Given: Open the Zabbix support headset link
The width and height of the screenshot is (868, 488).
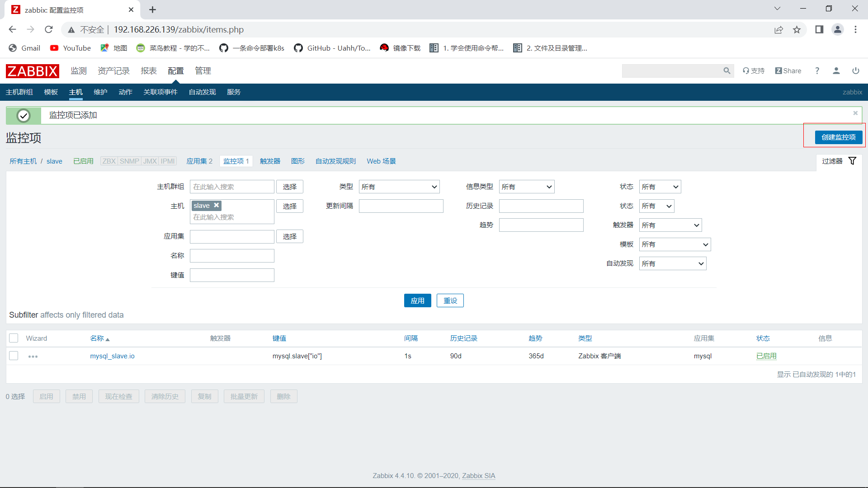Looking at the screenshot, I should click(753, 71).
